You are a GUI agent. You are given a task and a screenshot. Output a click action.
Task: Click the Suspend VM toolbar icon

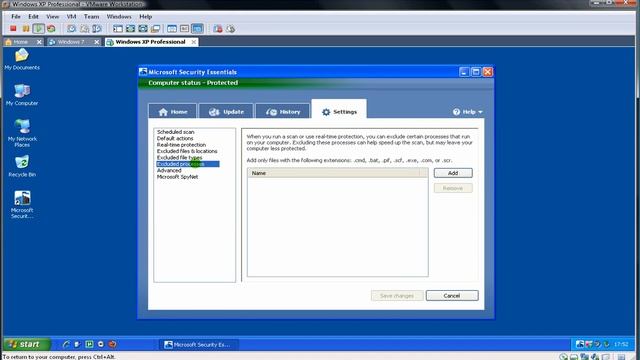[x=26, y=29]
